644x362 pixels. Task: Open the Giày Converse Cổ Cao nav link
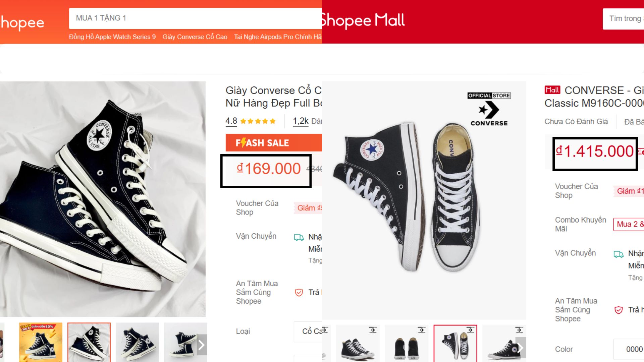195,37
